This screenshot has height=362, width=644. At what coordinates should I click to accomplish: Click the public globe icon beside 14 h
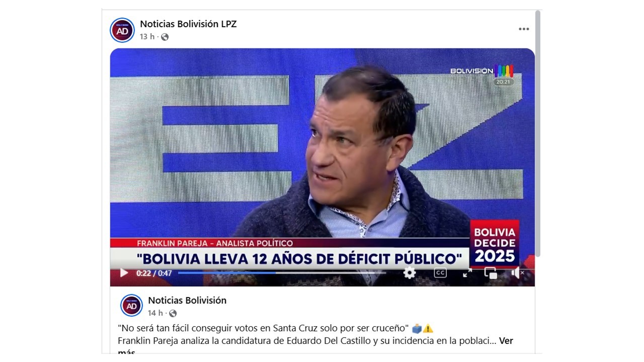(x=173, y=313)
